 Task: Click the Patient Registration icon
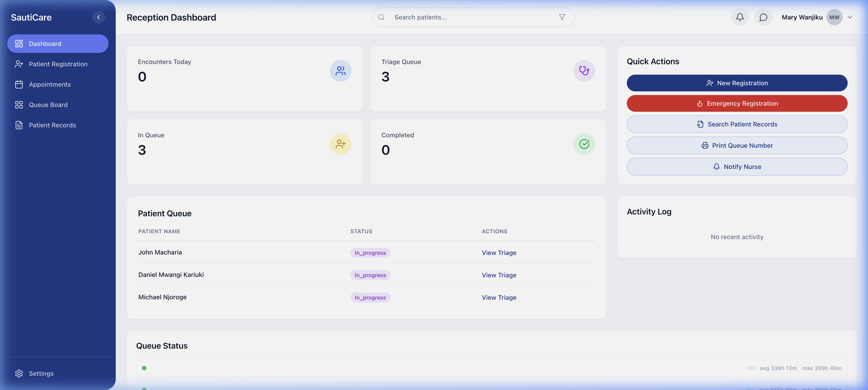tap(19, 64)
